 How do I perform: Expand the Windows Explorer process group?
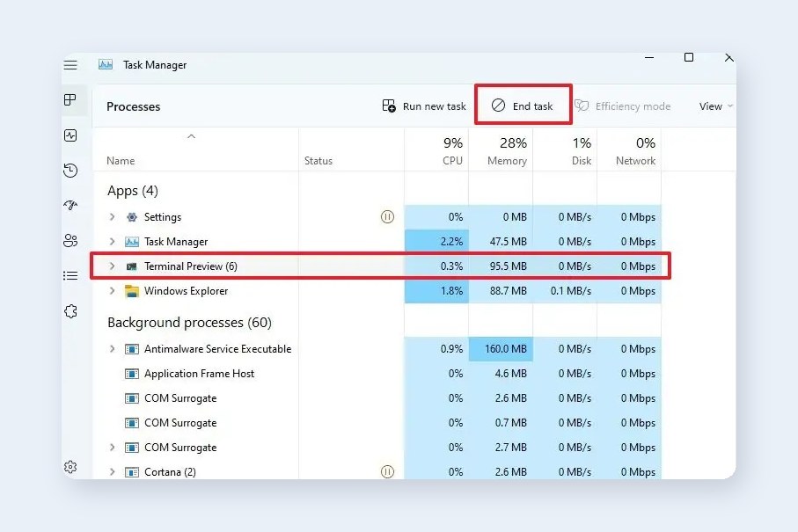pos(112,290)
